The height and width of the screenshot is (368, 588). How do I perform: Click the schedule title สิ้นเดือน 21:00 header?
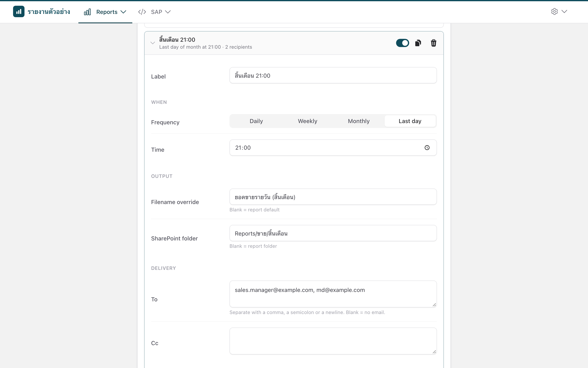pos(177,39)
